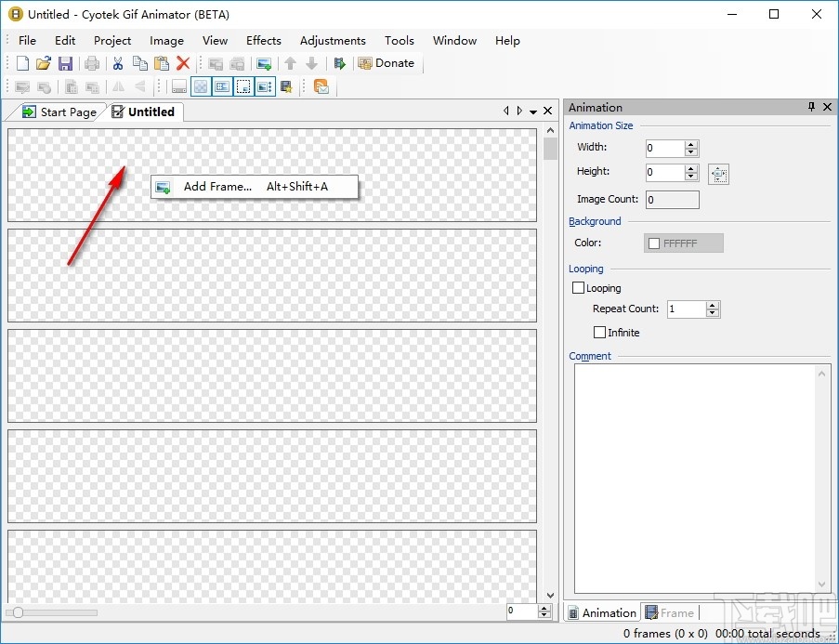Viewport: 839px width, 644px height.
Task: Open the Effects menu
Action: 263,40
